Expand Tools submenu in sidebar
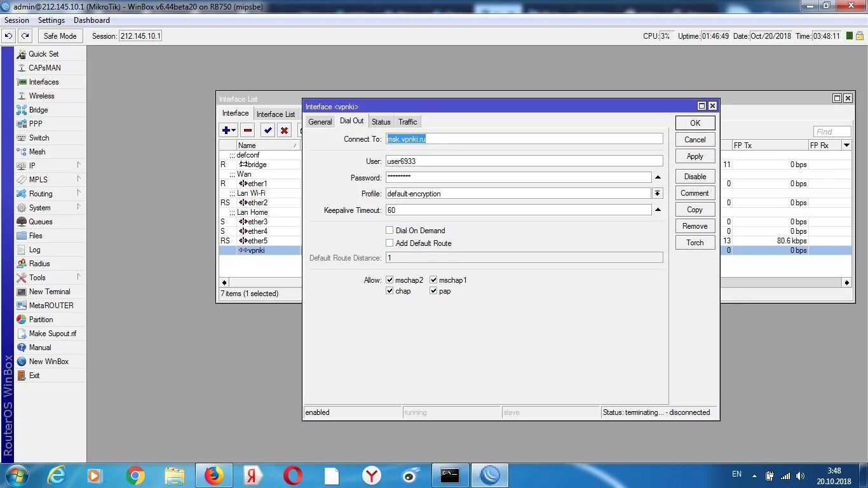868x488 pixels. 79,276
